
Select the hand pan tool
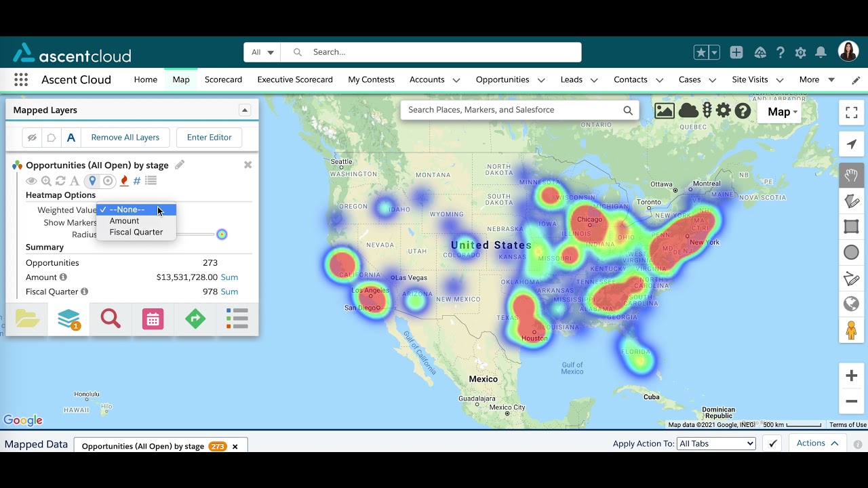point(852,176)
